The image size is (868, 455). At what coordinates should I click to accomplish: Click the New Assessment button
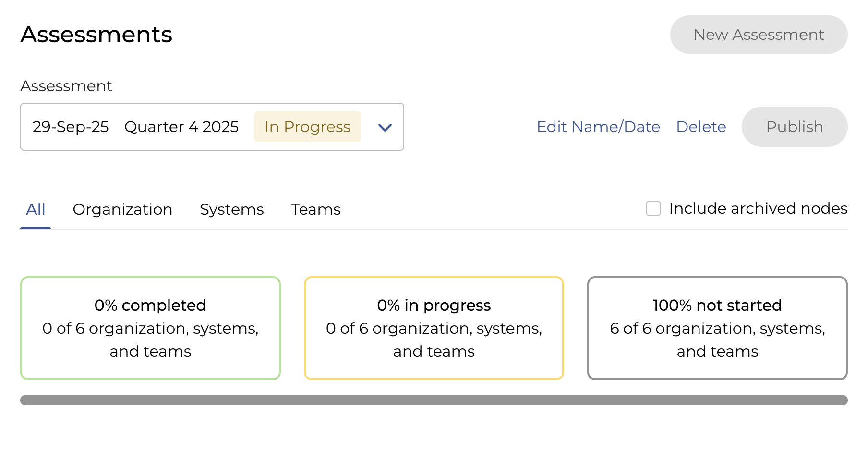coord(759,35)
